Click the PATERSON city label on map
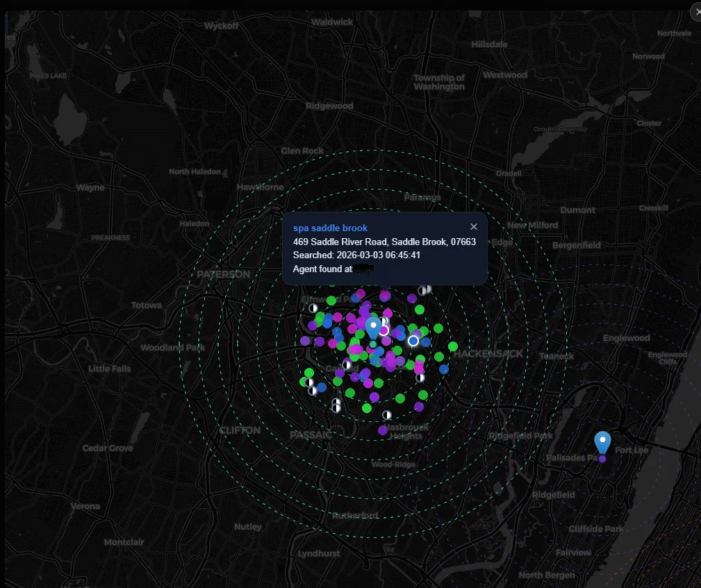This screenshot has height=588, width=701. [223, 274]
